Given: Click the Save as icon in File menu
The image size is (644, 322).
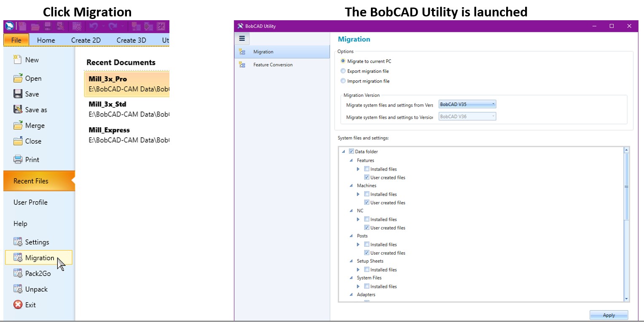Looking at the screenshot, I should click(18, 109).
